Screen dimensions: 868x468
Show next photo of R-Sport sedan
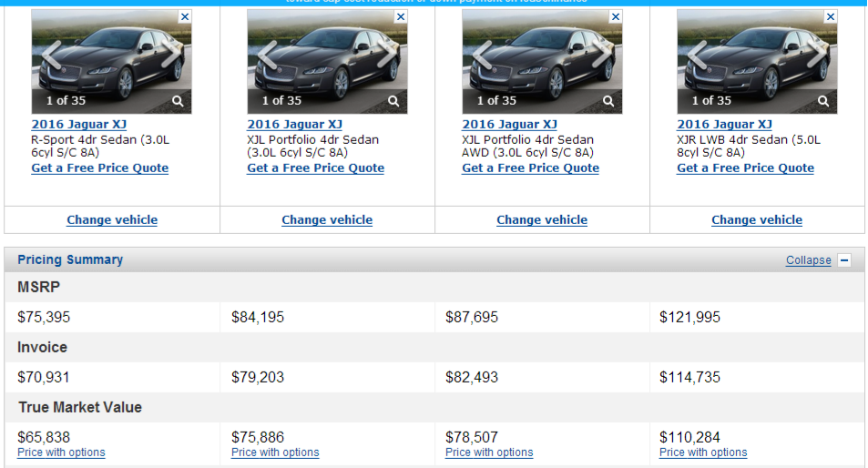(172, 56)
